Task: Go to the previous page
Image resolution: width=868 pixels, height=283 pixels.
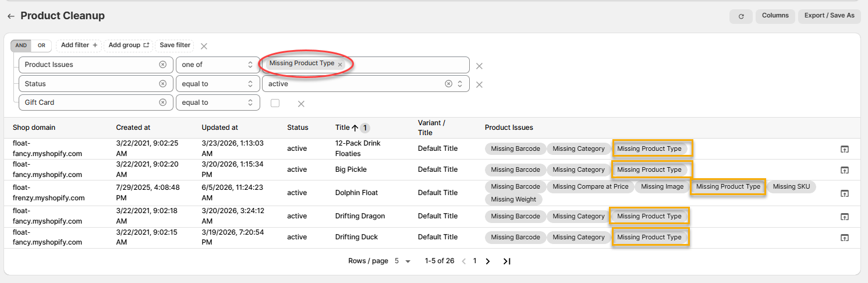Action: pyautogui.click(x=464, y=261)
